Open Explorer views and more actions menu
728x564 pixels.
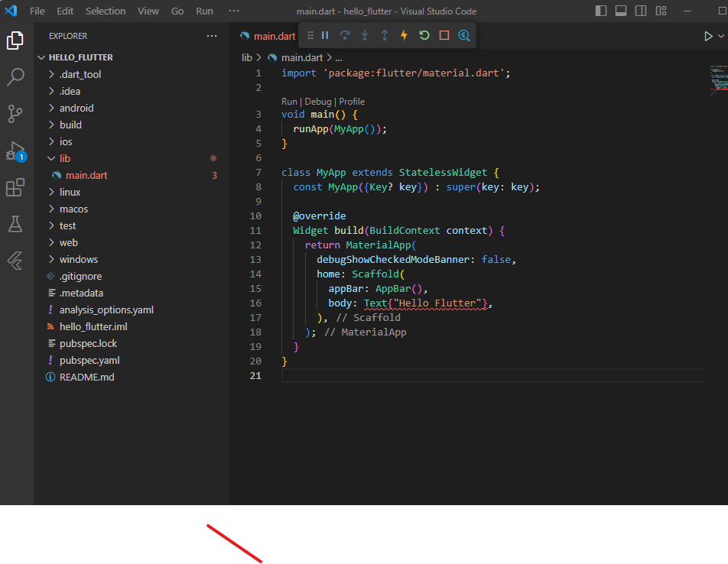coord(212,36)
